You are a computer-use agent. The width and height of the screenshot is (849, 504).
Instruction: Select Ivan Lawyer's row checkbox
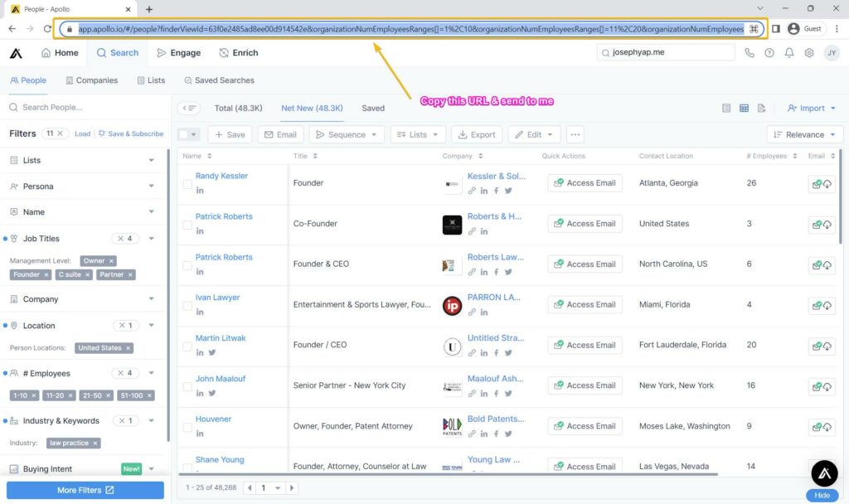(x=187, y=307)
